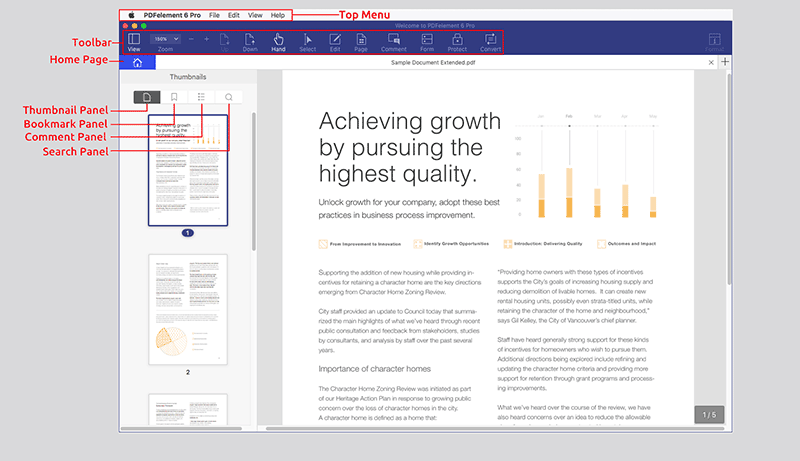This screenshot has width=800, height=461.
Task: Click 'Identify Growth Opportunities' section label
Action: click(x=457, y=244)
